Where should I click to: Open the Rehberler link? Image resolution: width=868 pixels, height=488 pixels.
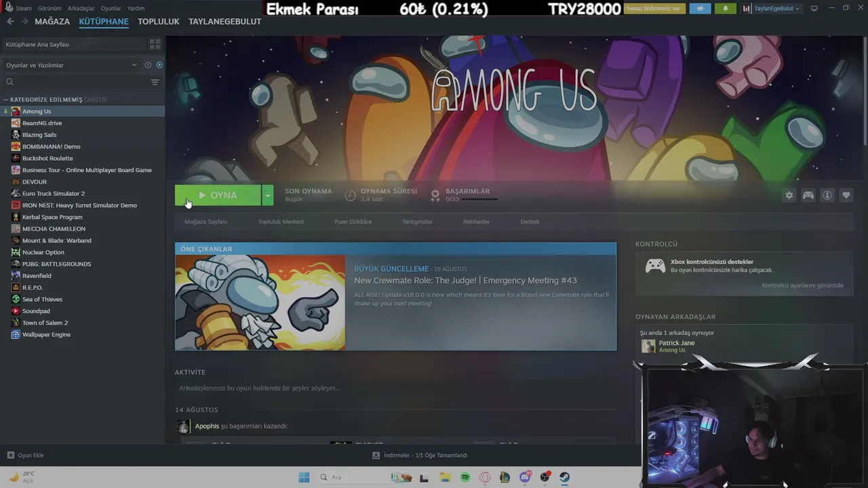tap(476, 222)
